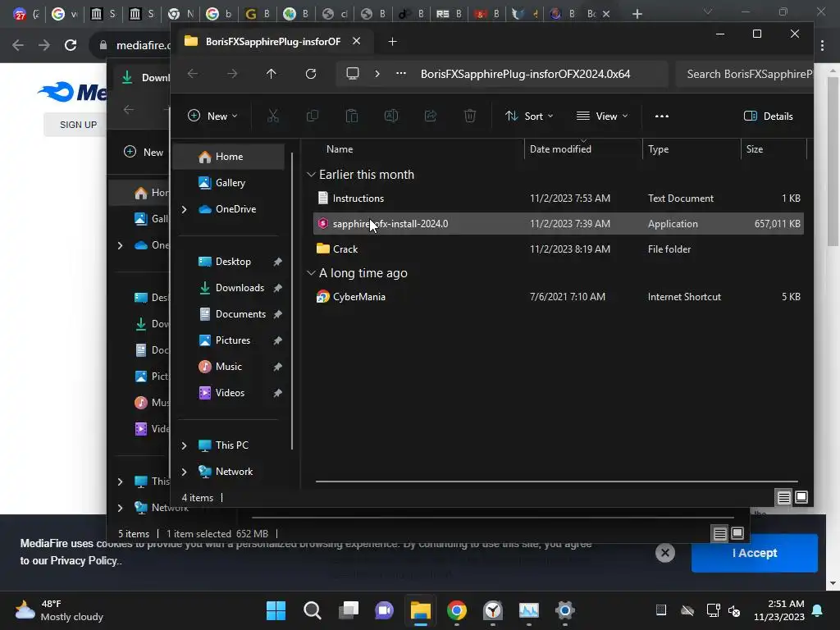Open the Sort dropdown menu
The height and width of the screenshot is (630, 840).
(x=529, y=116)
